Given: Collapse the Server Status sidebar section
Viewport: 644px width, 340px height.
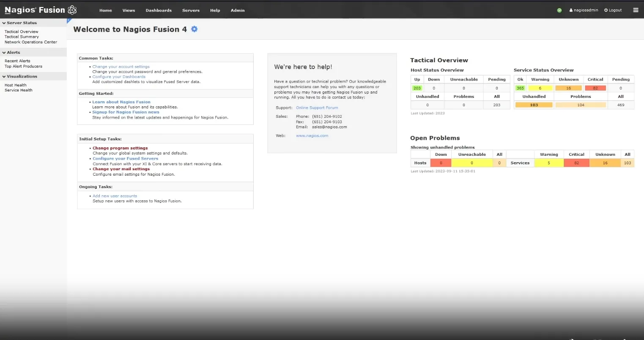Looking at the screenshot, I should (x=33, y=23).
